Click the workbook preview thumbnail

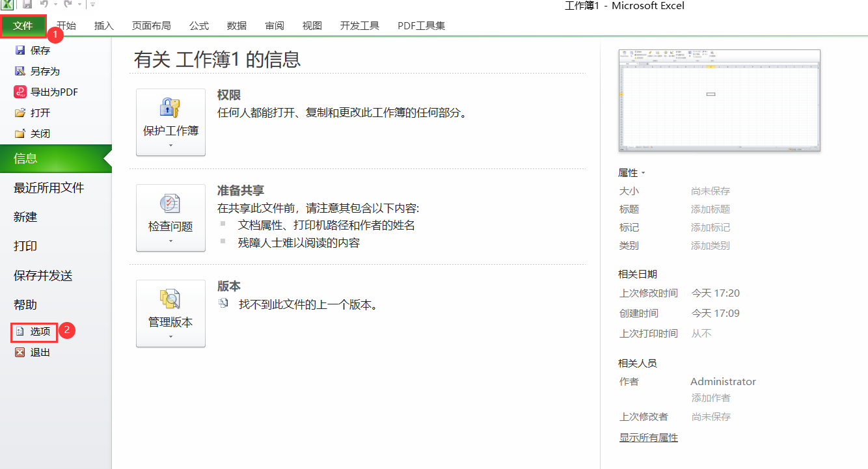click(719, 100)
